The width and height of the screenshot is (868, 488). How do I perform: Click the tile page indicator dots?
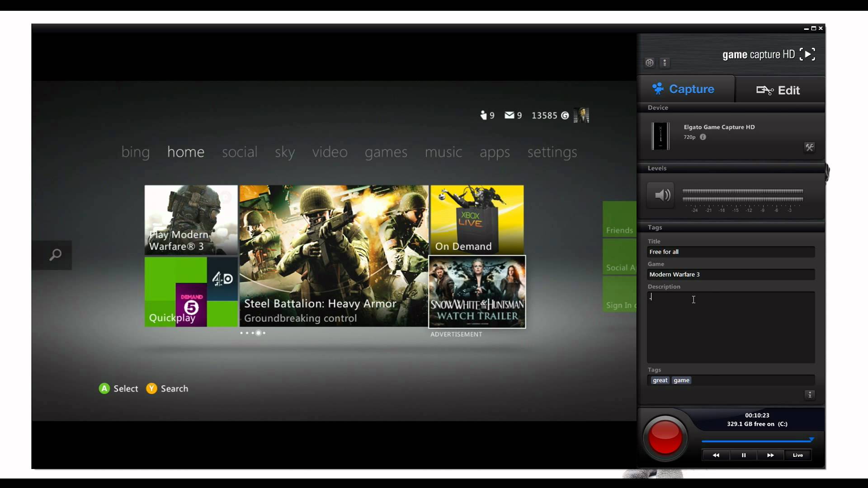253,333
